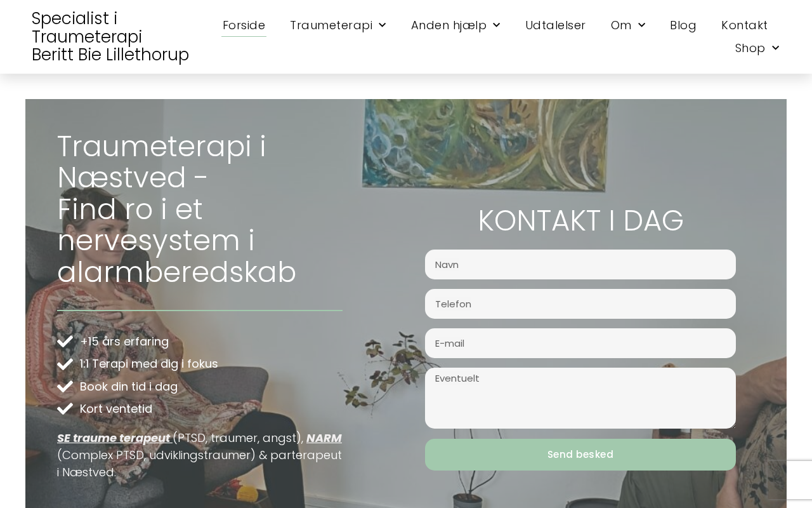Expand the Traumeterapi menu chevron
The height and width of the screenshot is (508, 812).
click(x=383, y=25)
